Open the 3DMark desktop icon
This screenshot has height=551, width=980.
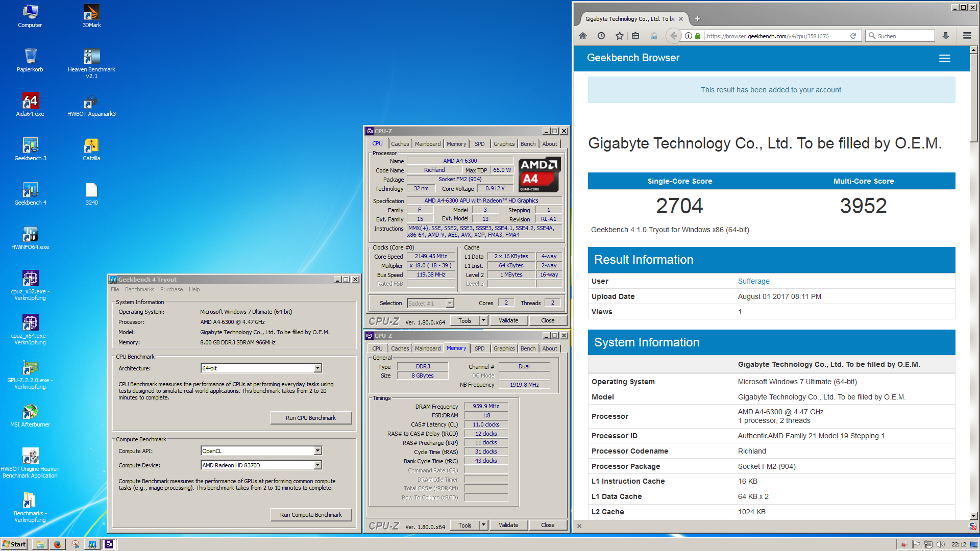(x=91, y=16)
